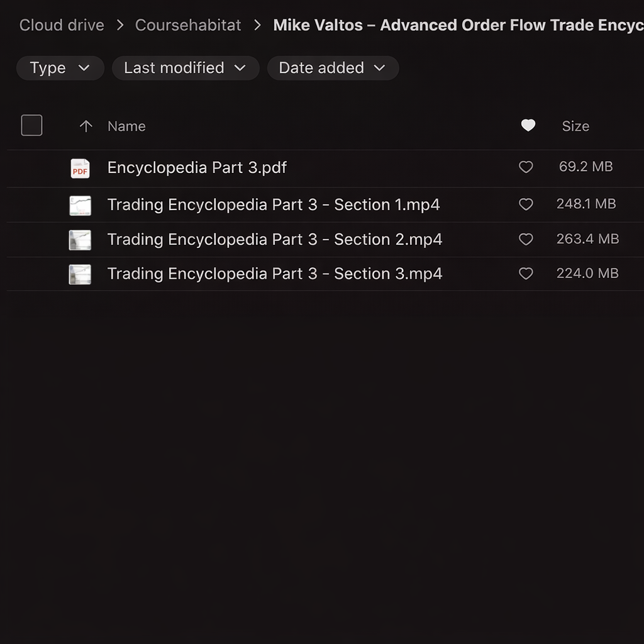
Task: Open Trading Encyclopedia Part 3 – Section 2.mp4
Action: (275, 240)
